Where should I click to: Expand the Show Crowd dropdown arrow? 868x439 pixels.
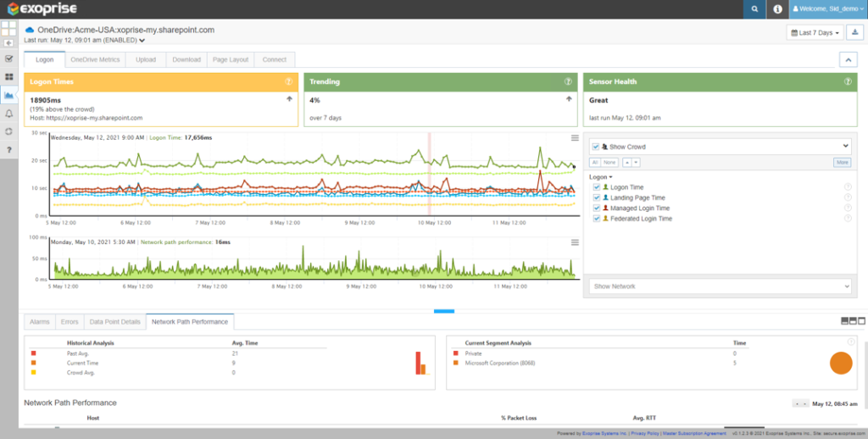click(x=845, y=146)
